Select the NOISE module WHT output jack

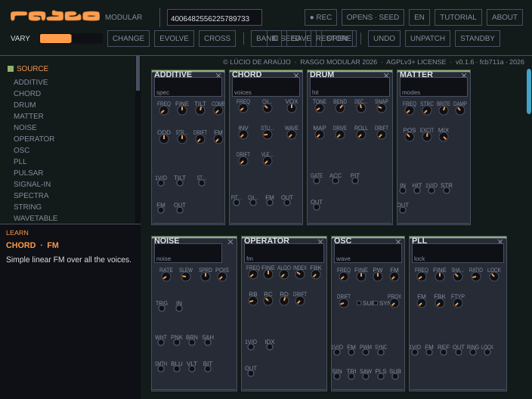click(x=161, y=342)
